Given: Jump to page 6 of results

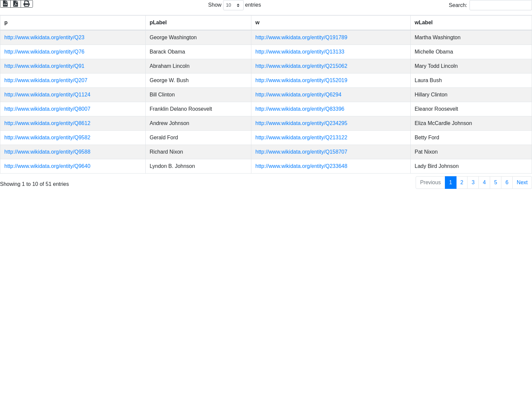Looking at the screenshot, I should (x=507, y=183).
